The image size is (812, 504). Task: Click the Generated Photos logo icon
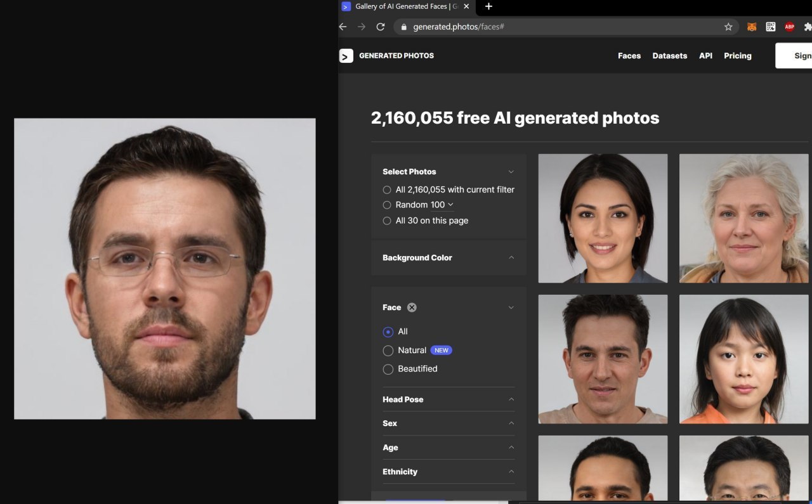[x=346, y=56]
